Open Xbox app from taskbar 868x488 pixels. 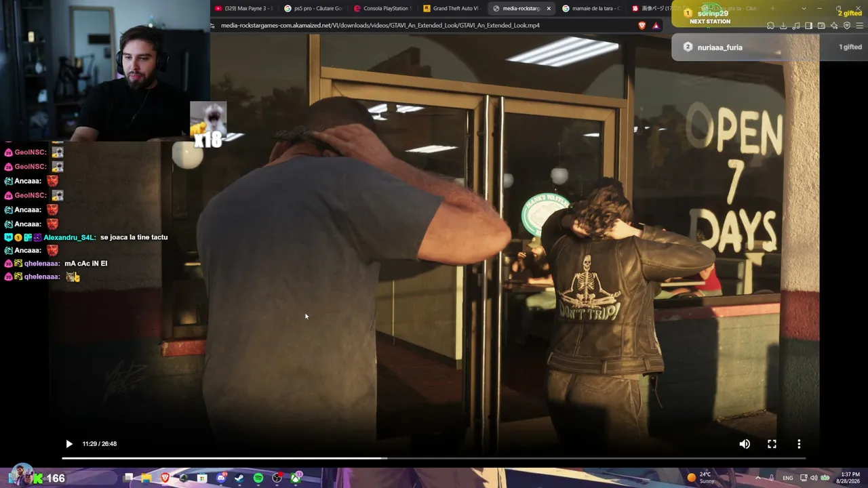pyautogui.click(x=296, y=478)
